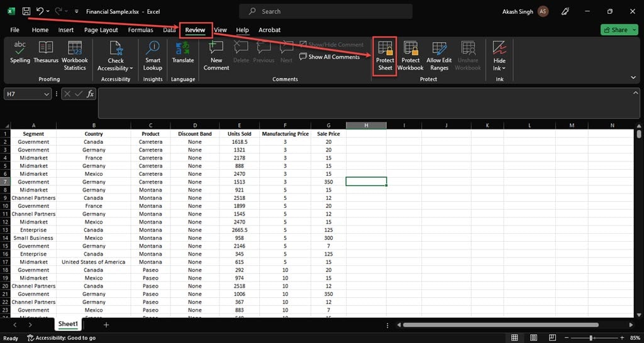The height and width of the screenshot is (343, 644).
Task: Open the Share button dropdown arrow
Action: click(x=634, y=30)
